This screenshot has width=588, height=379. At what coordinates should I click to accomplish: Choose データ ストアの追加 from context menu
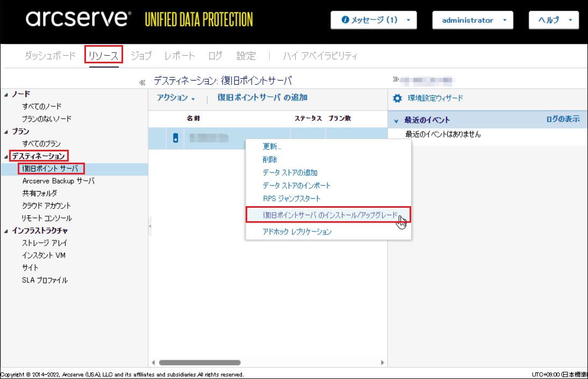click(x=290, y=173)
